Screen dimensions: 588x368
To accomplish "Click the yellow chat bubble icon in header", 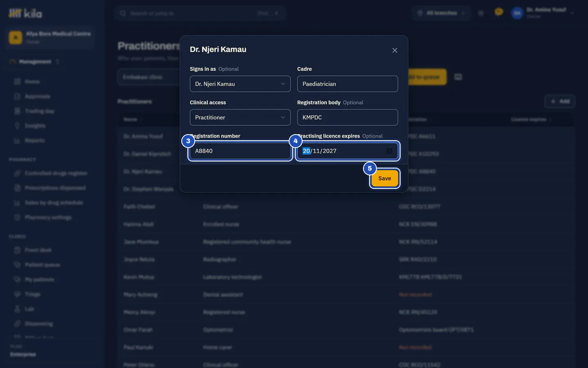I will pos(499,13).
